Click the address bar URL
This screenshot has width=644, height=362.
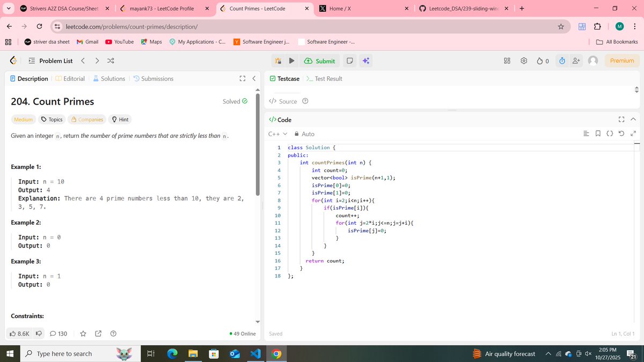point(131,27)
